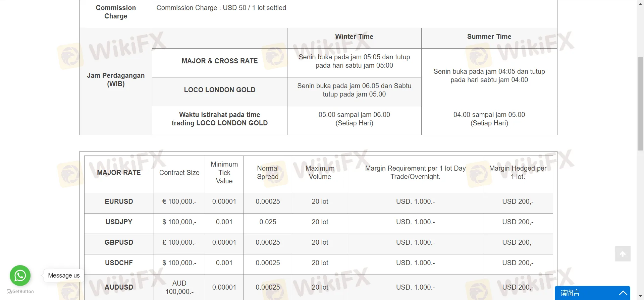Click EURUSD '20 lot' maximum volume
Screen dimensions: 644x300
click(320, 201)
